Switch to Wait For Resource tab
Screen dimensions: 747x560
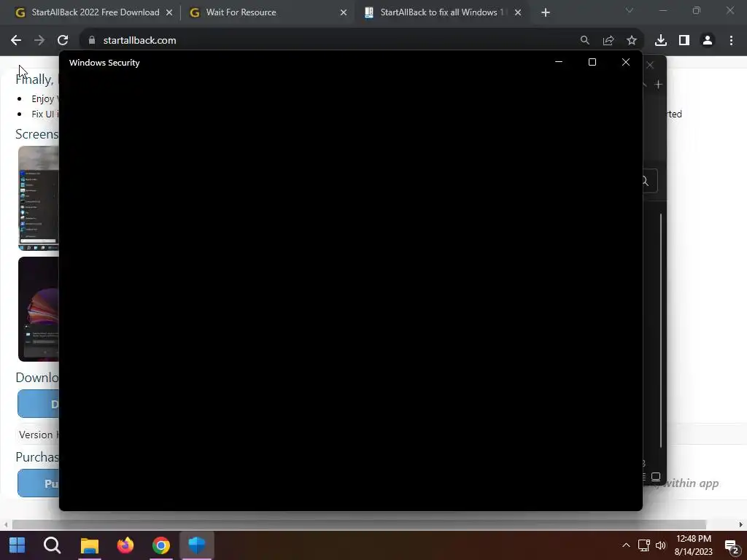pyautogui.click(x=268, y=12)
